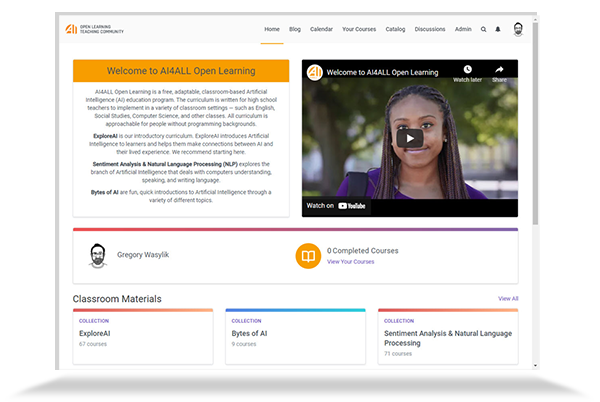Click the 71 courses text
The width and height of the screenshot is (600, 402).
pyautogui.click(x=398, y=353)
